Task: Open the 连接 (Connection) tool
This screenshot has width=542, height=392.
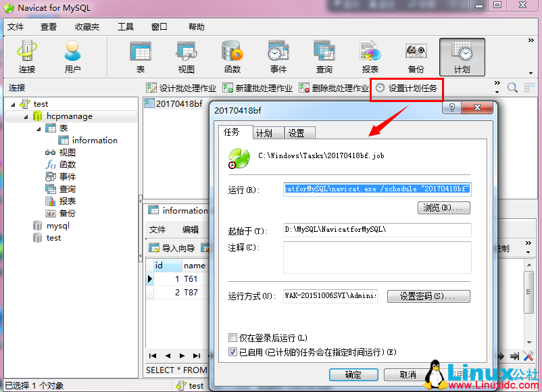Action: tap(27, 57)
